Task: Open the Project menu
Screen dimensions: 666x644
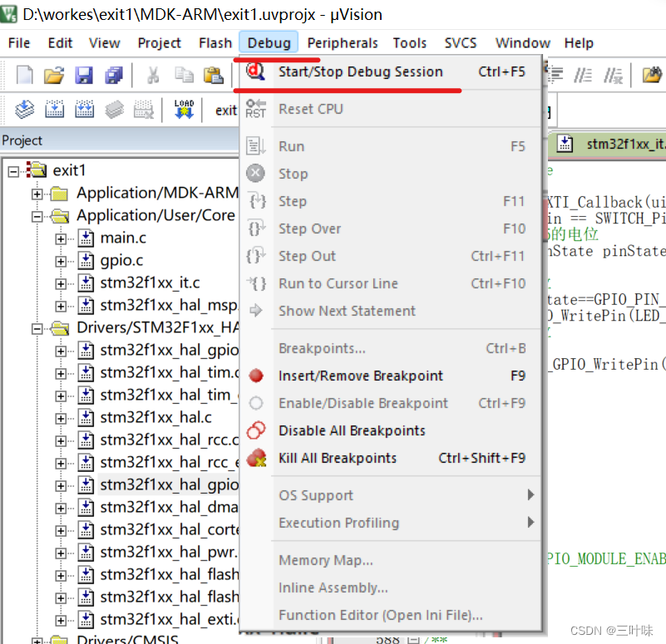Action: coord(160,43)
